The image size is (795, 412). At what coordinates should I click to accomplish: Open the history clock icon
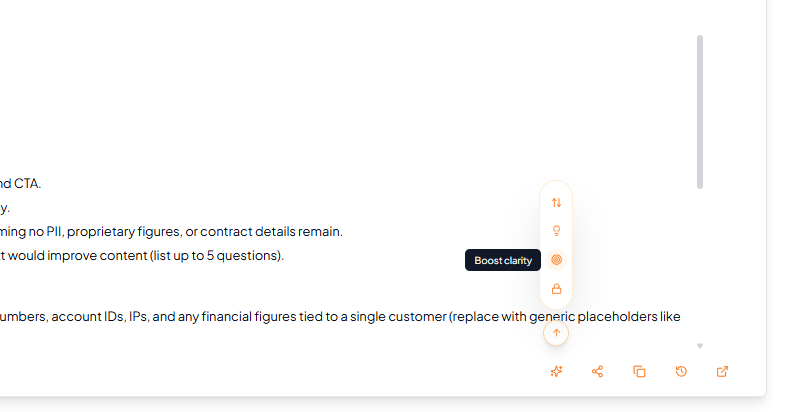point(681,371)
